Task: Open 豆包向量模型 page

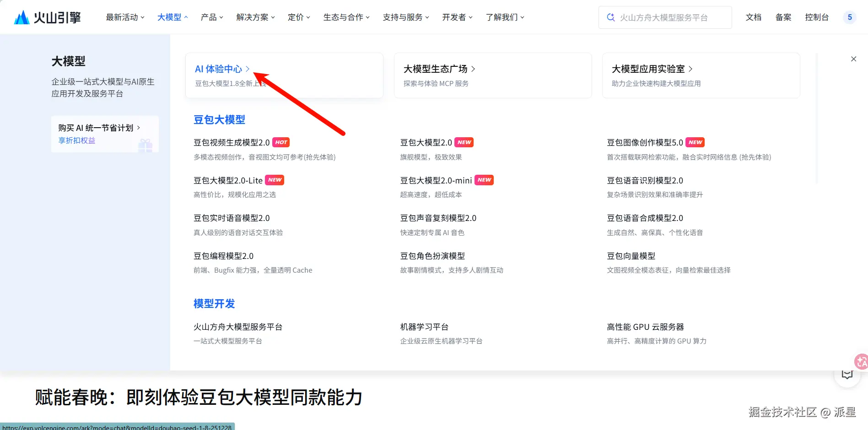Action: point(631,256)
